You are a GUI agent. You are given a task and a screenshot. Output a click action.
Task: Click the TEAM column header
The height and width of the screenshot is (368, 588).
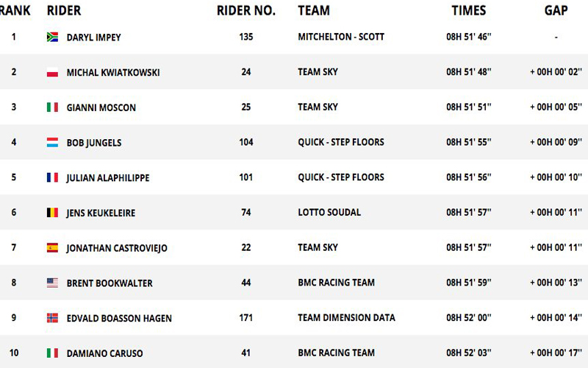314,10
